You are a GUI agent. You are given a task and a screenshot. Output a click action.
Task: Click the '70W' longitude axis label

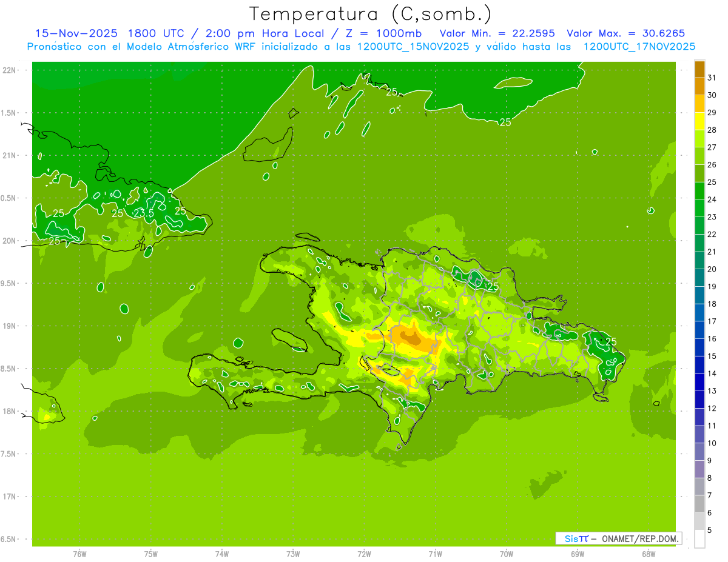507,554
